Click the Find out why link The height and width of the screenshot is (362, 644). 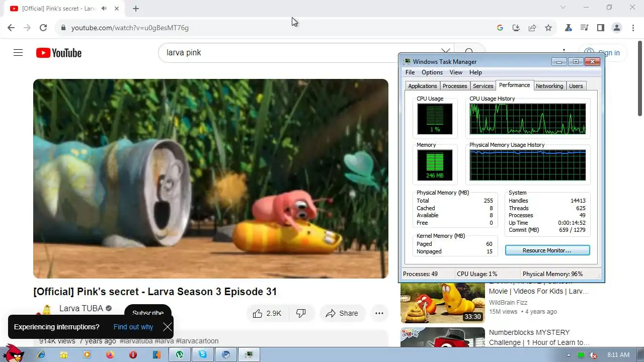[133, 327]
